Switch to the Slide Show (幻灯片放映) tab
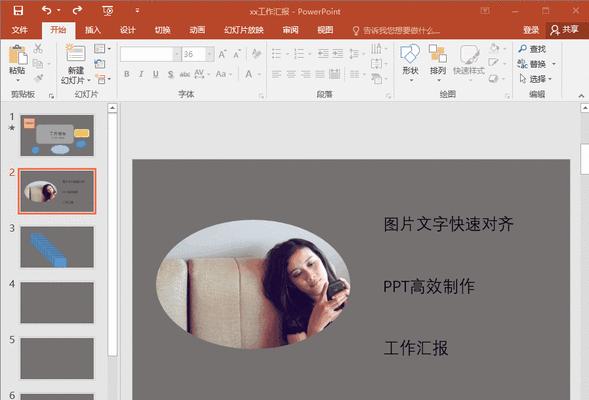 point(244,30)
